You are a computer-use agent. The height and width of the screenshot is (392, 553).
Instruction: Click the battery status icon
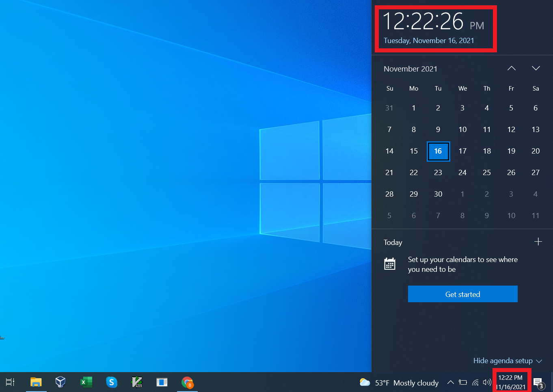[463, 382]
